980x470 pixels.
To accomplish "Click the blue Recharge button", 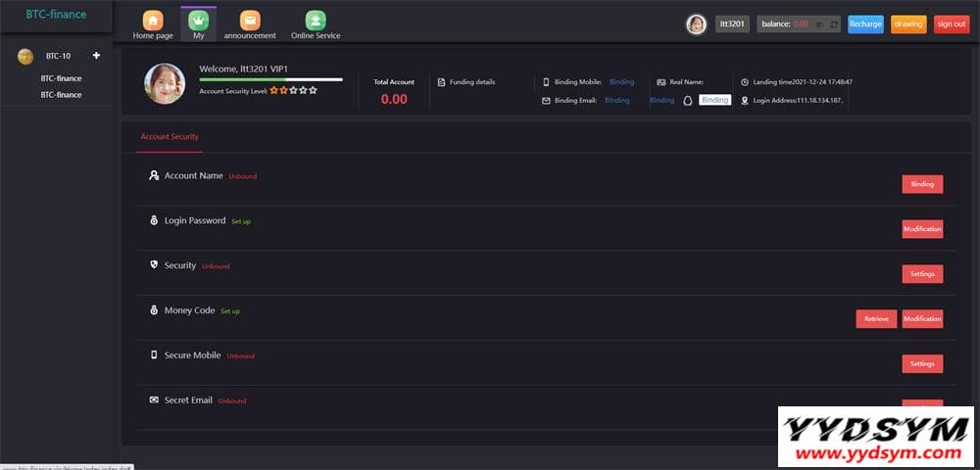I will tap(865, 24).
